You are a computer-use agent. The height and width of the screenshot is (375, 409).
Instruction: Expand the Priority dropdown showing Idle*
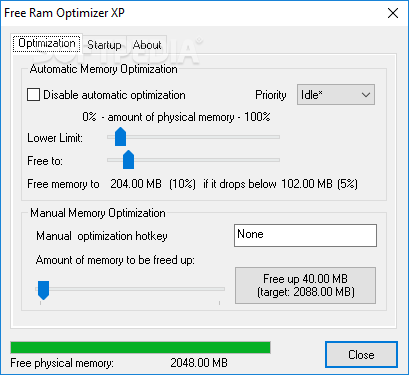[x=336, y=95]
